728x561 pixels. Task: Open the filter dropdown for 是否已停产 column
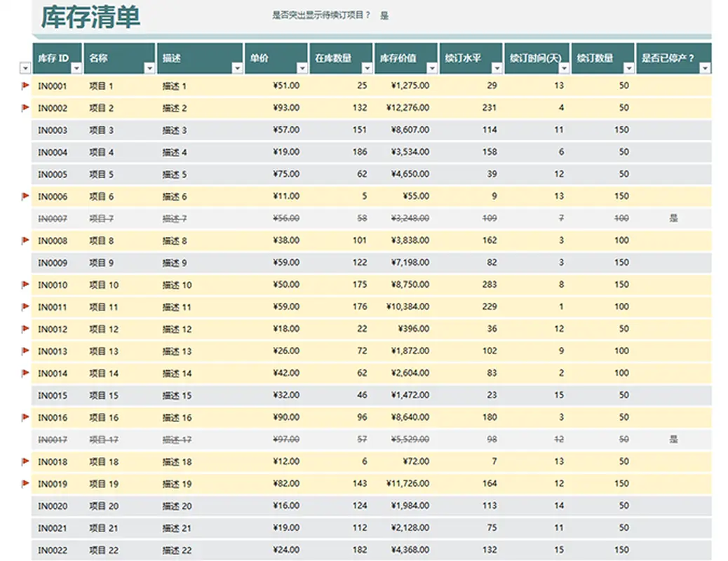706,68
